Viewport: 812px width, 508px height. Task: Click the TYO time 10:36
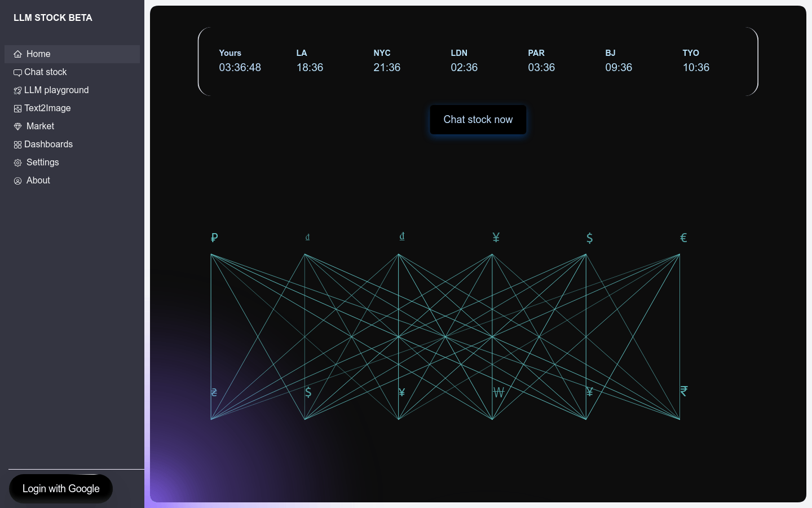pyautogui.click(x=696, y=68)
